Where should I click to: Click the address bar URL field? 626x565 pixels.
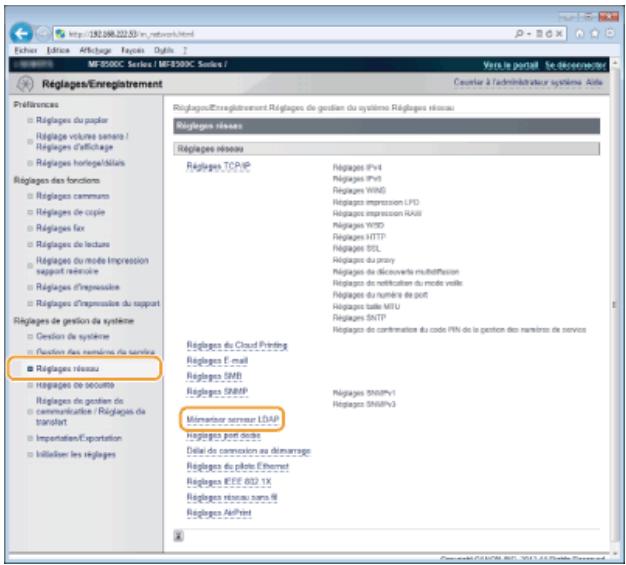click(x=283, y=34)
